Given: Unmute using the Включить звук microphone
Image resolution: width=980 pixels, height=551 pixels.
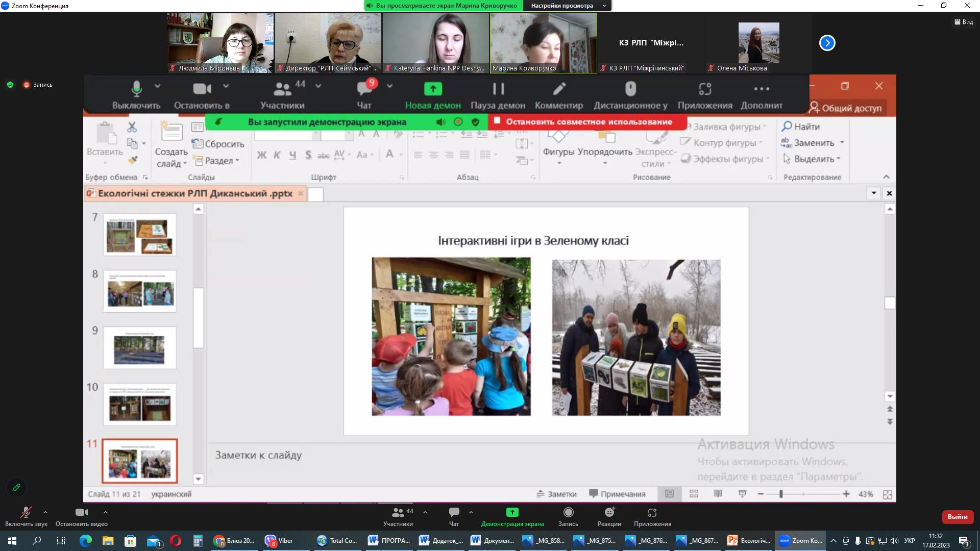Looking at the screenshot, I should pos(26,512).
